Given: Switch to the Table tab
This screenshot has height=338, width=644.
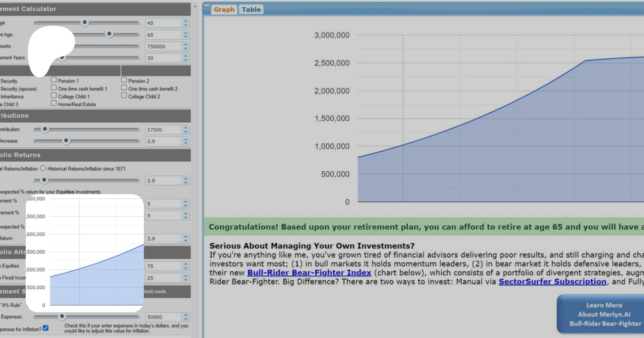Looking at the screenshot, I should coord(251,10).
